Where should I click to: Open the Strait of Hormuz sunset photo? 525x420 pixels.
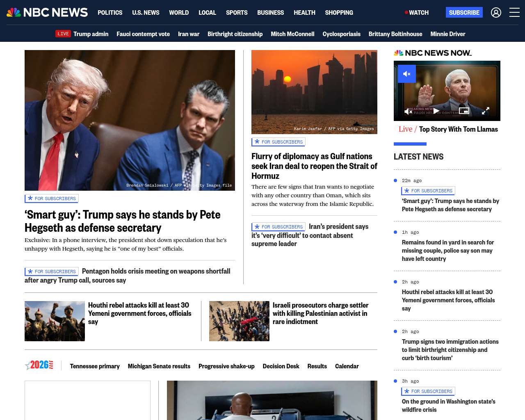point(314,92)
